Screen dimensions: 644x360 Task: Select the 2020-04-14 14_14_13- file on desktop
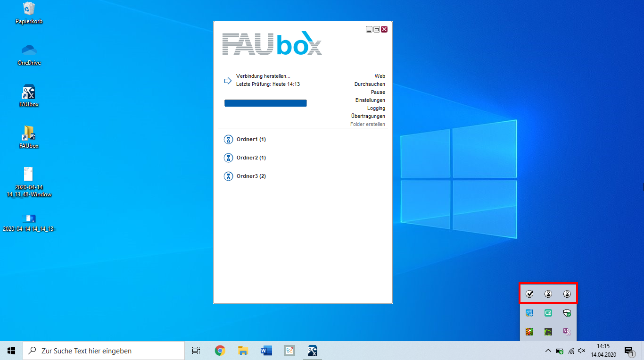pyautogui.click(x=29, y=223)
